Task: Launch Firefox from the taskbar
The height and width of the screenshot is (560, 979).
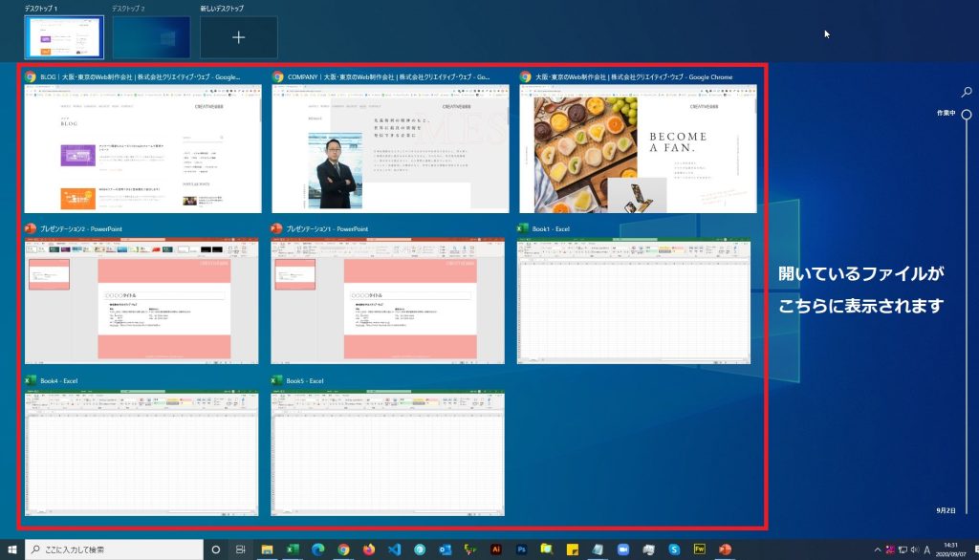Action: tap(369, 549)
